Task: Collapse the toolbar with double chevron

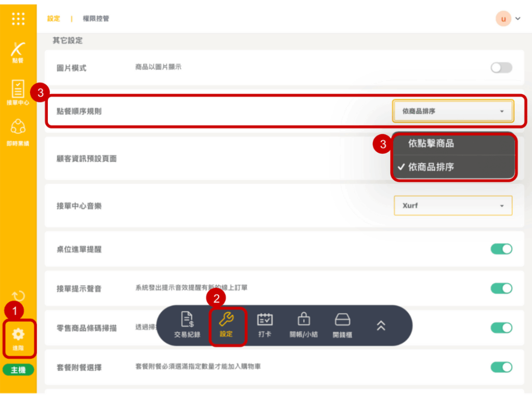Action: tap(381, 325)
